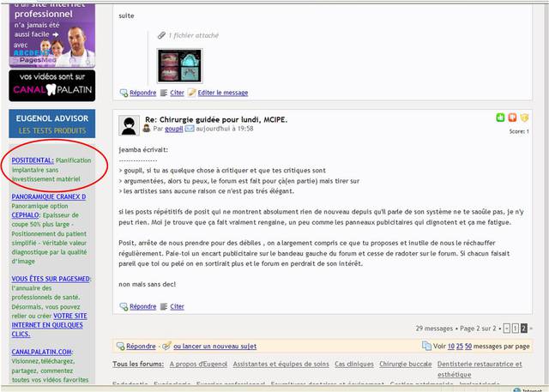This screenshot has height=392, width=549.
Task: Click the attached dental image thumbnail
Action: (179, 64)
